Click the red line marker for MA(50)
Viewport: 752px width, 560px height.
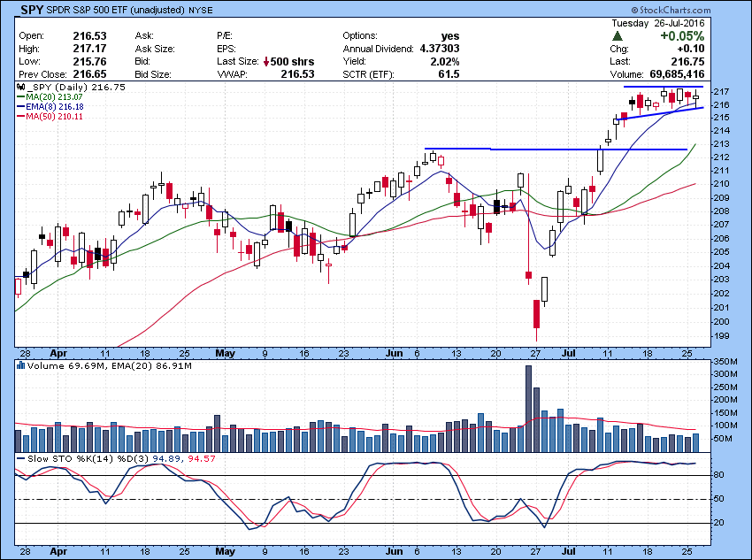pos(20,117)
